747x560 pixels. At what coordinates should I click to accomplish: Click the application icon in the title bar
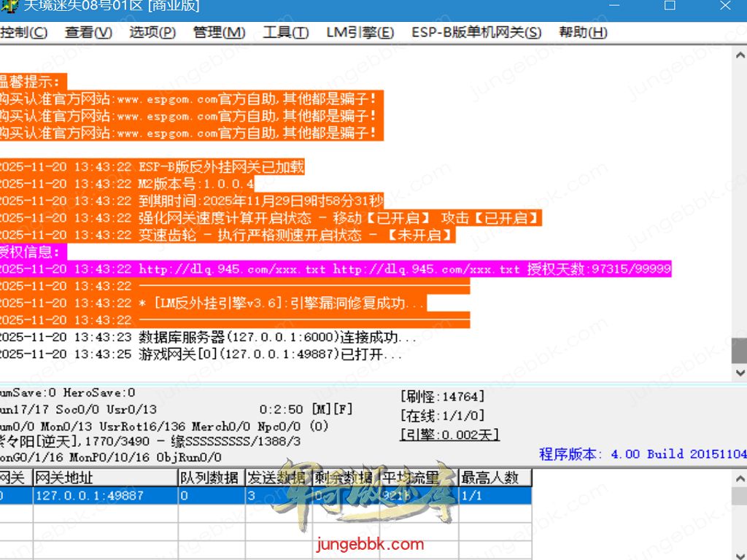(9, 7)
